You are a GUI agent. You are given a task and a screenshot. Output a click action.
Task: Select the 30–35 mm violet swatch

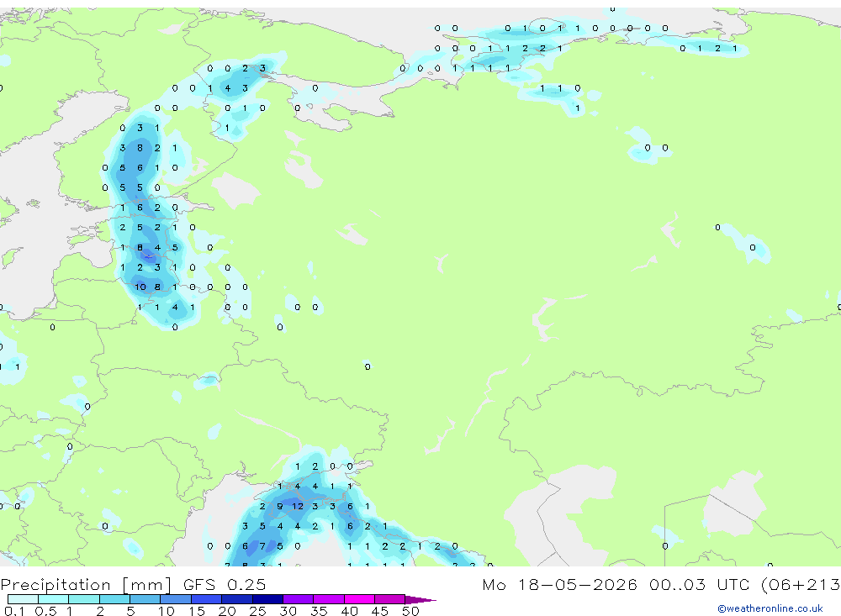tap(299, 599)
